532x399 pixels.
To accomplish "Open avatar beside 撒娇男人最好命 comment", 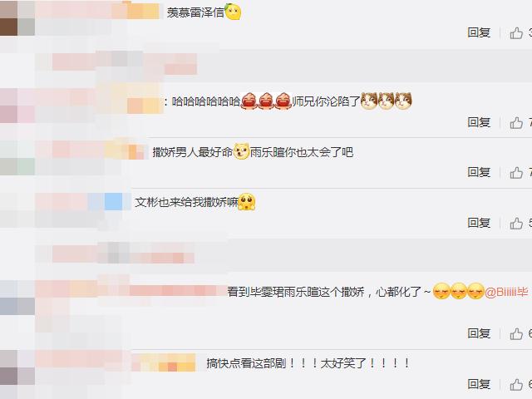I will click(x=17, y=158).
